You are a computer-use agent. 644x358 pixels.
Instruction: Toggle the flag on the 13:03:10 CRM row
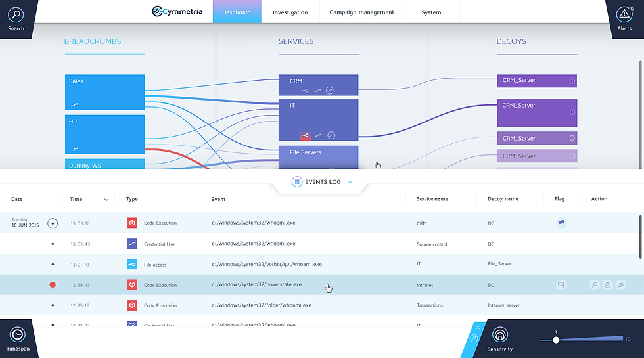pos(561,223)
